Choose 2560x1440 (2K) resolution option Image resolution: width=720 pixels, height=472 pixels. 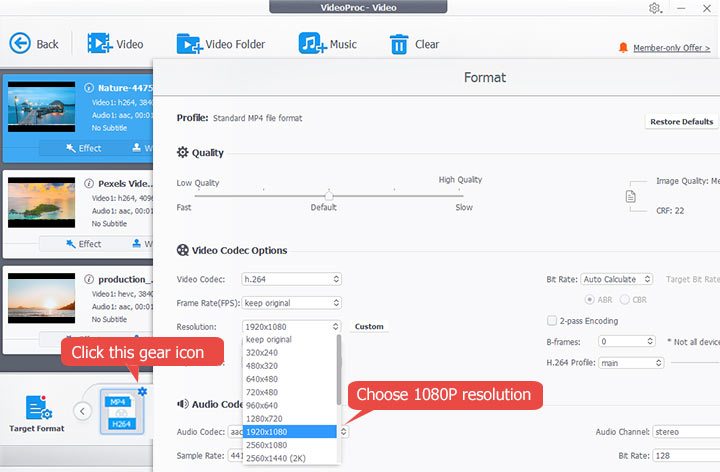[290, 458]
